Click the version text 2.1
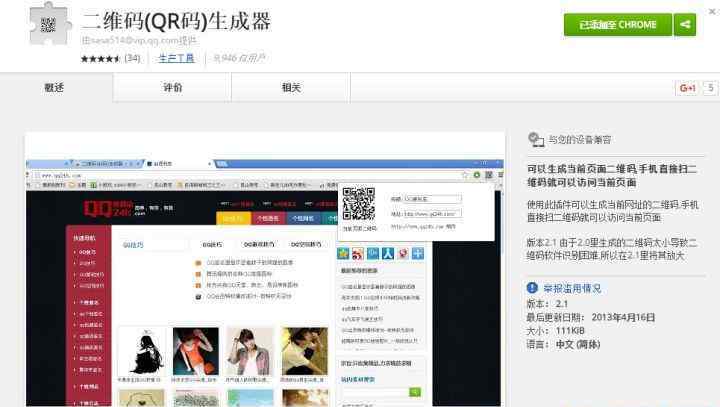The width and height of the screenshot is (720, 407). pos(562,304)
